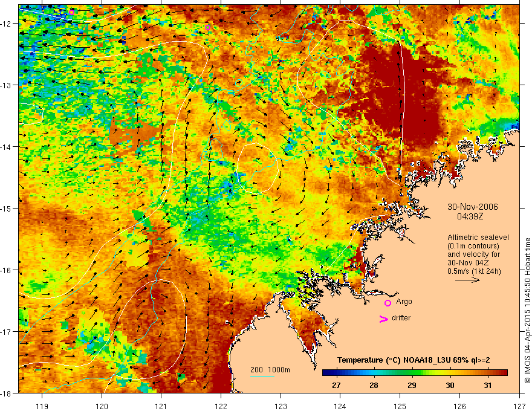
Task: Click the Argo float marker near longitude 119.5
Action: [x=71, y=13]
